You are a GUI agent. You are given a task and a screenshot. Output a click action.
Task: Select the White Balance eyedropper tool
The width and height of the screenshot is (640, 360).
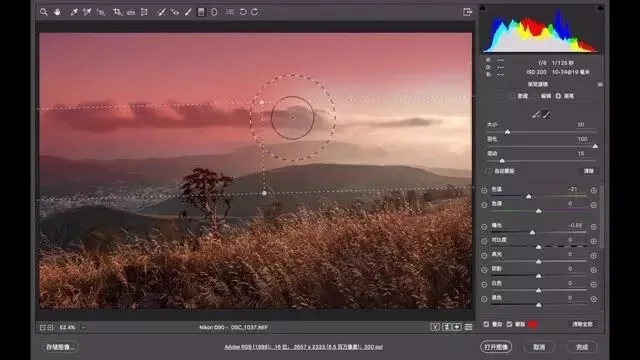pos(74,12)
